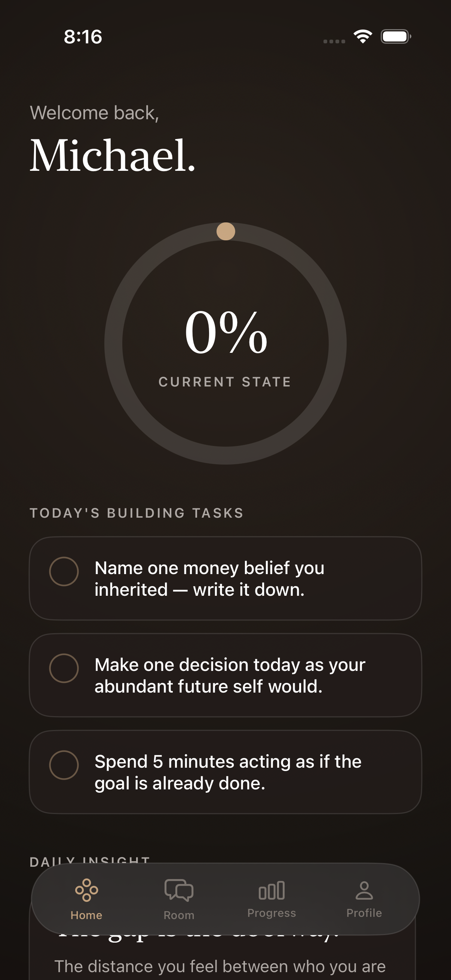The width and height of the screenshot is (451, 980).
Task: Mark the abundant future self task done
Action: coord(64,668)
